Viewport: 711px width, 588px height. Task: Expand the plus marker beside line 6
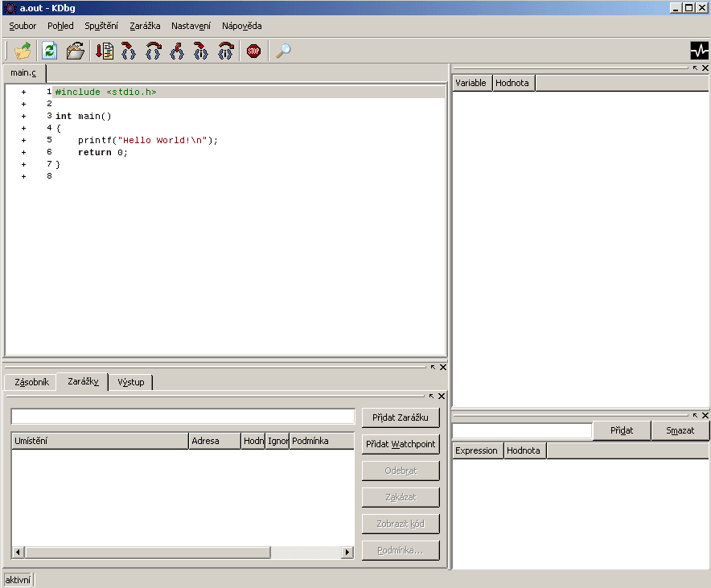[x=23, y=152]
